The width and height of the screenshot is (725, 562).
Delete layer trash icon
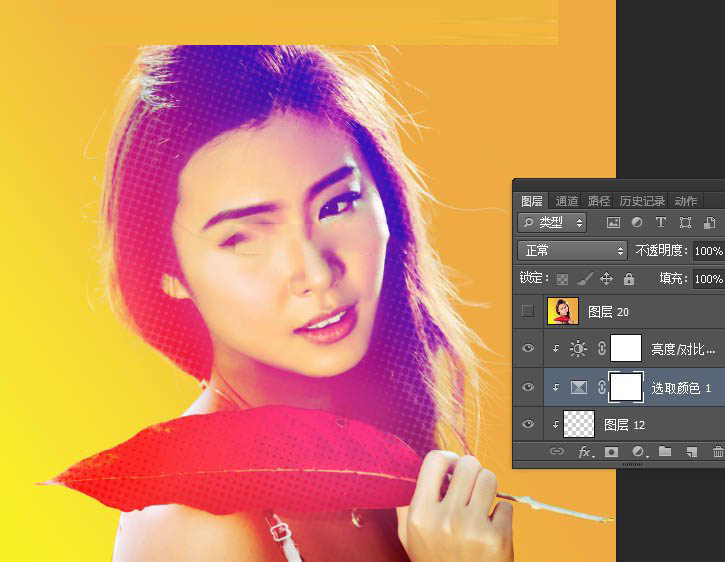pyautogui.click(x=718, y=452)
